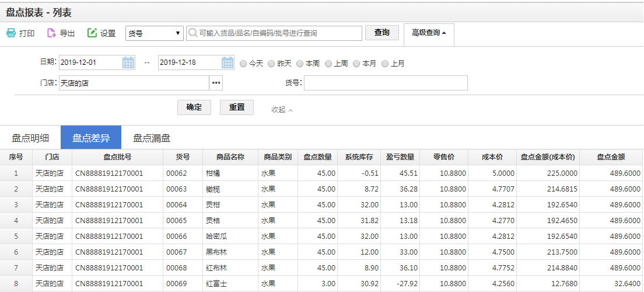Click 收起 to collapse filters
This screenshot has width=644, height=292.
click(282, 109)
